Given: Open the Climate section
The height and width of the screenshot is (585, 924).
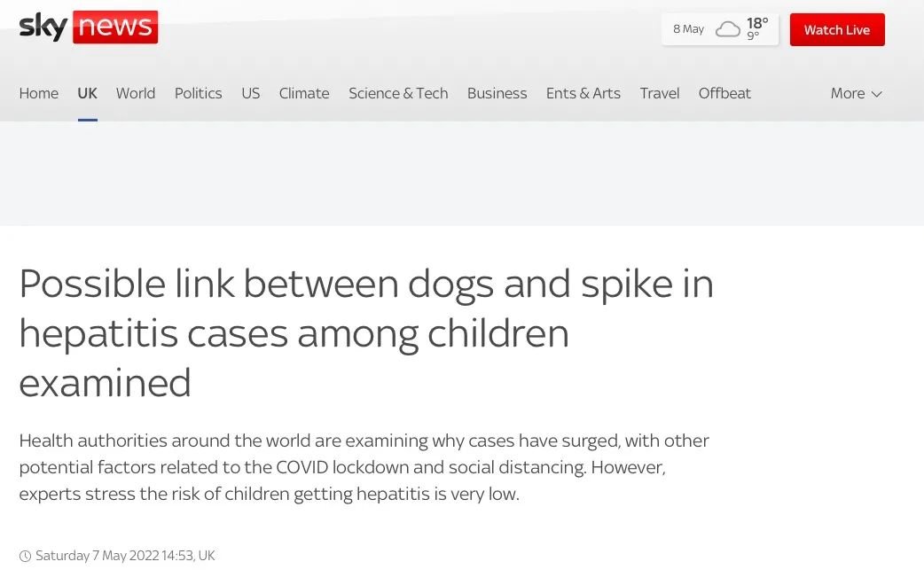Looking at the screenshot, I should (304, 93).
